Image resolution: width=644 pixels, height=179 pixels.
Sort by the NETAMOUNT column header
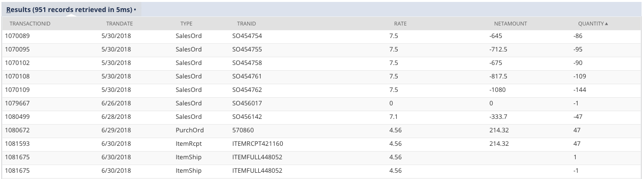pos(510,23)
